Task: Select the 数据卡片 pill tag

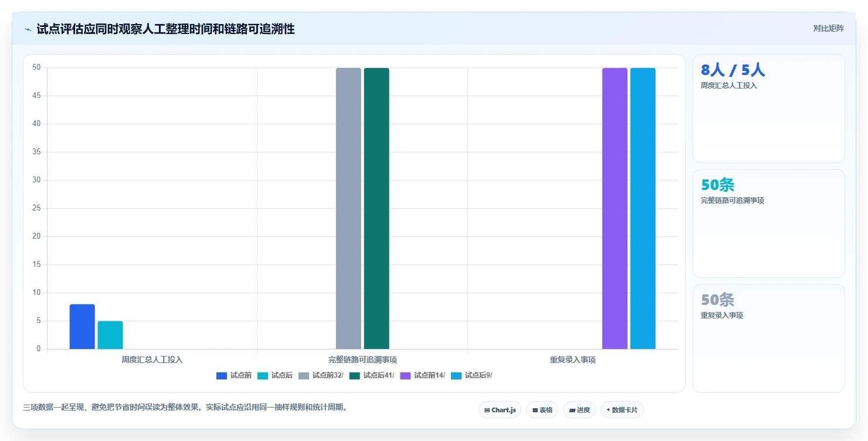Action: pos(622,410)
